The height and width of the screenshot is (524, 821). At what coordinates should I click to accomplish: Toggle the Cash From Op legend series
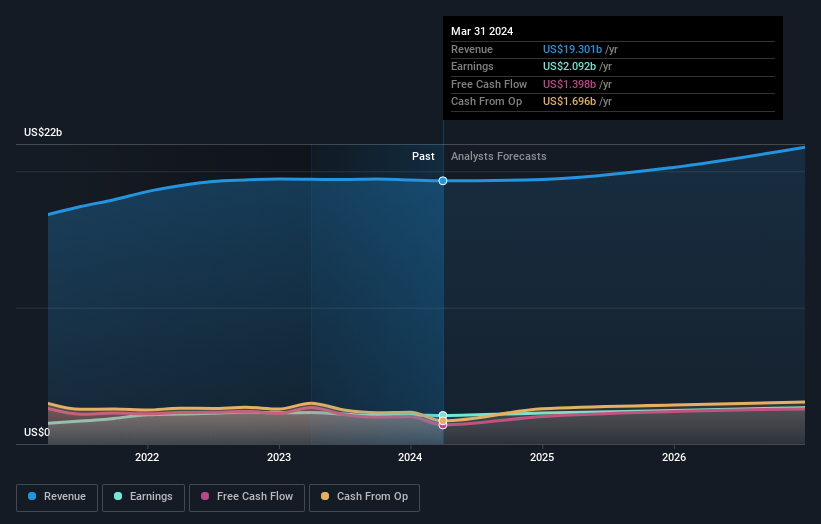point(364,497)
